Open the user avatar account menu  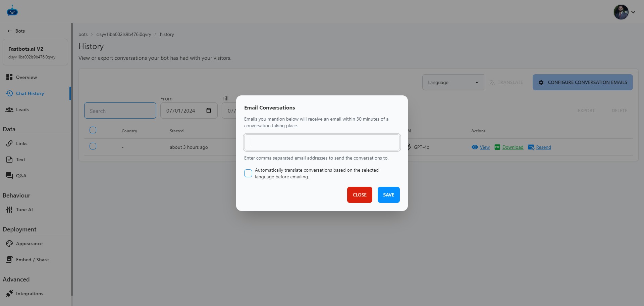[624, 12]
